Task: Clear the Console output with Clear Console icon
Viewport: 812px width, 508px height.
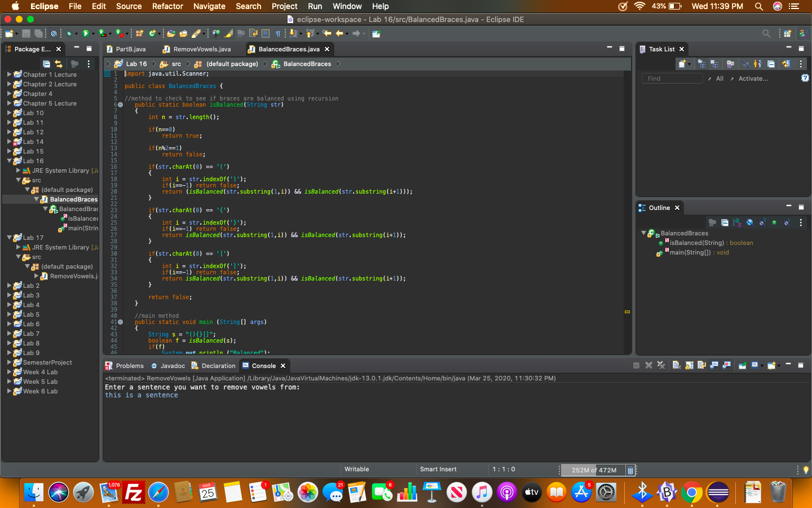Action: (676, 365)
